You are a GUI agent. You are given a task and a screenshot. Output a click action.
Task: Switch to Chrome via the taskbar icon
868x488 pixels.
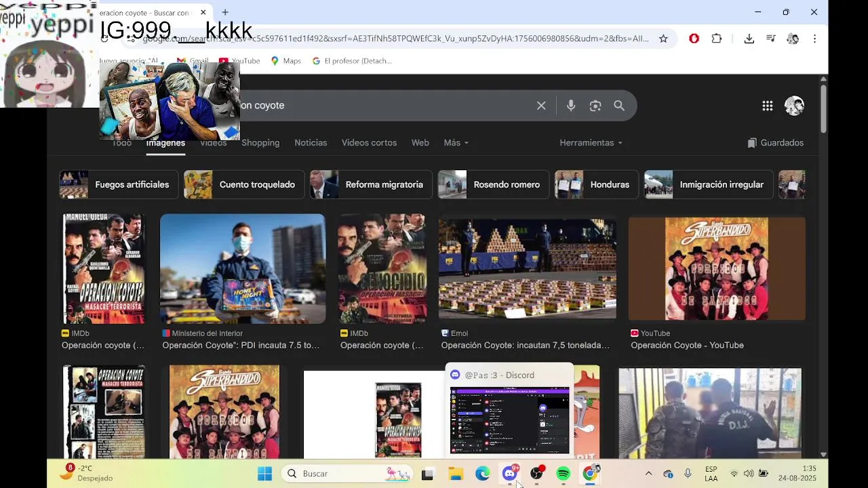click(591, 474)
